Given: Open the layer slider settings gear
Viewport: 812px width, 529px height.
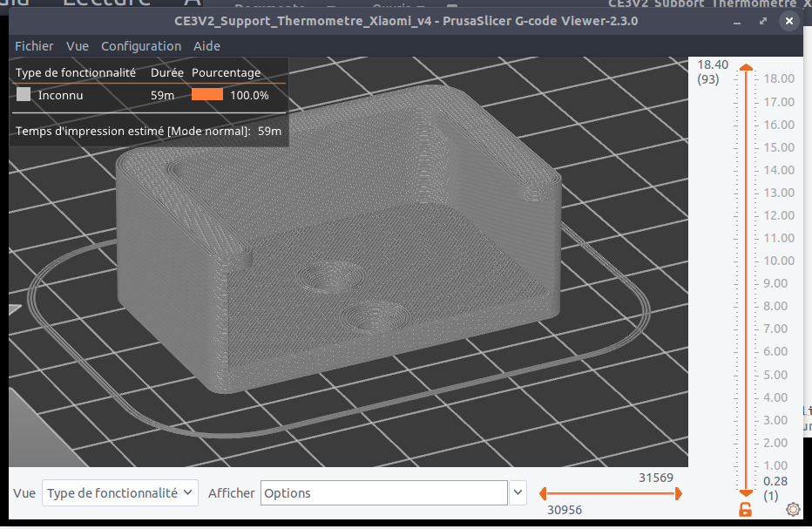Looking at the screenshot, I should 793,509.
